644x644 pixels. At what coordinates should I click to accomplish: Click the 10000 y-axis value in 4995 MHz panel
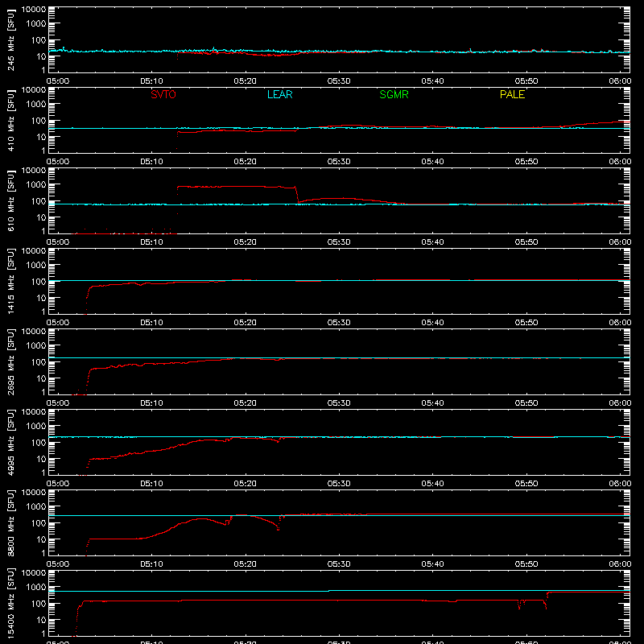34,412
